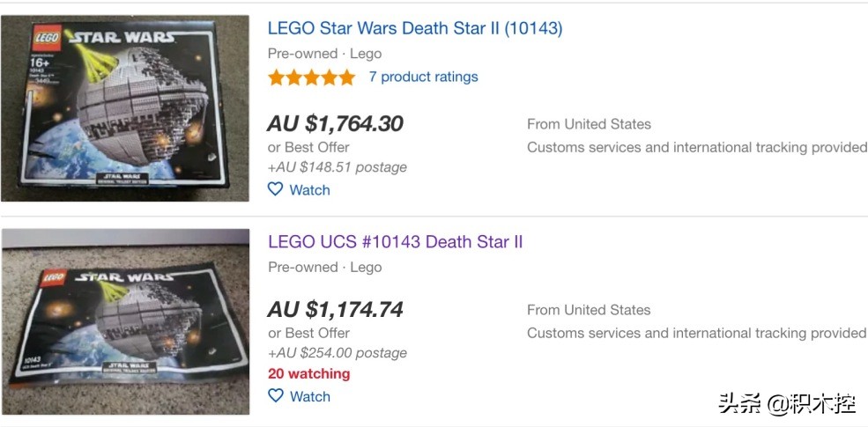Click the first listing's customs services and tracking text
868x427 pixels.
[696, 147]
